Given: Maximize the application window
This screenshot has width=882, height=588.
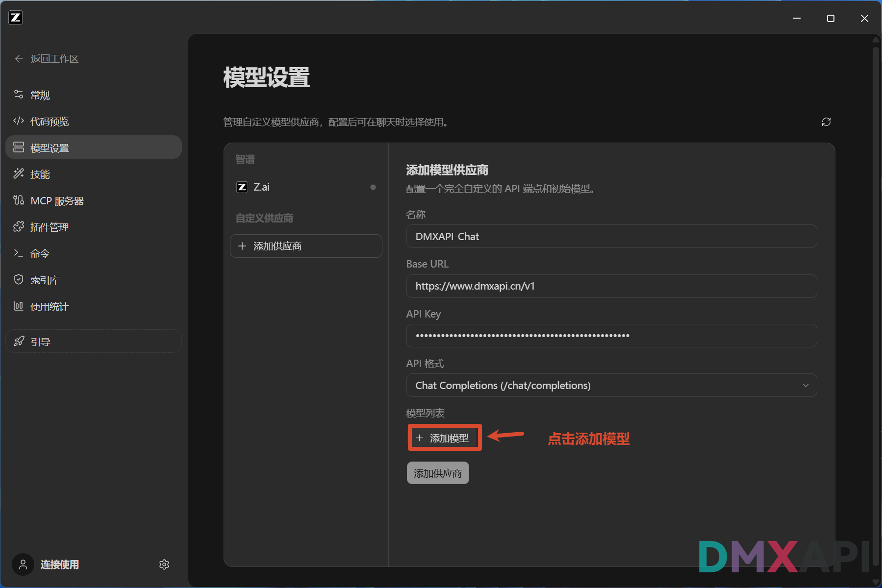Looking at the screenshot, I should click(831, 18).
